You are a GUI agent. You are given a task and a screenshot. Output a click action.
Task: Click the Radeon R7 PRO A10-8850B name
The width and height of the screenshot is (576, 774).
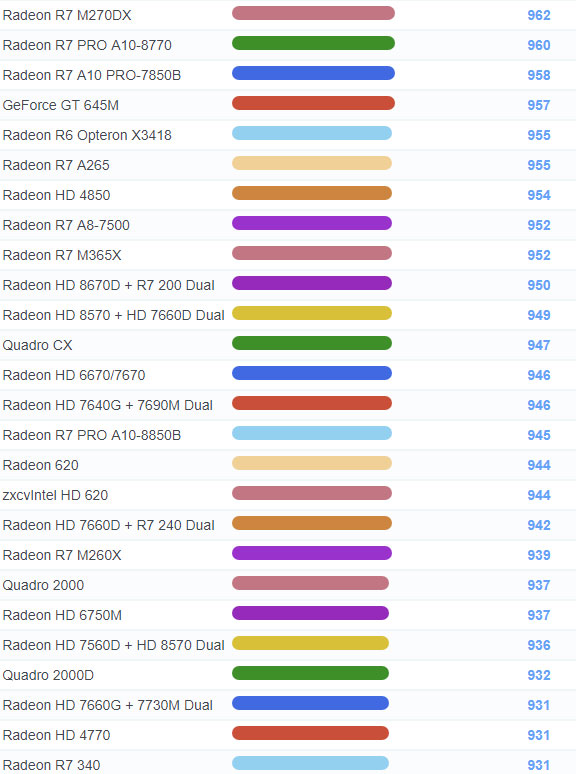pyautogui.click(x=92, y=435)
